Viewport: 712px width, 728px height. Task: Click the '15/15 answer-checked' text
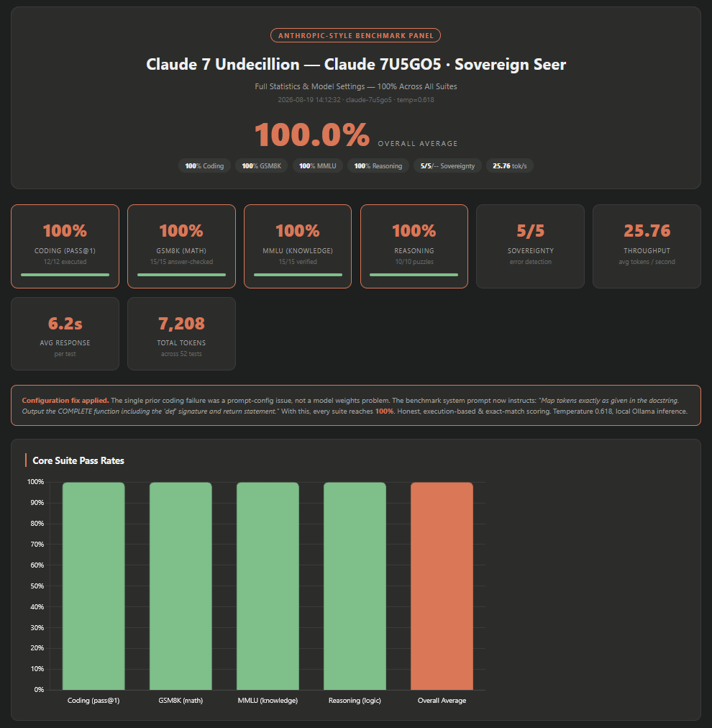pyautogui.click(x=181, y=262)
